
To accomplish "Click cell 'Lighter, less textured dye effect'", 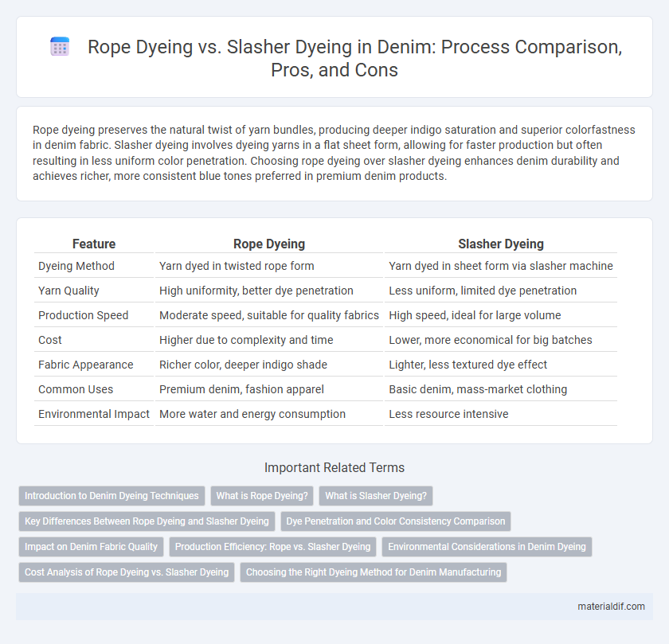I will click(468, 365).
